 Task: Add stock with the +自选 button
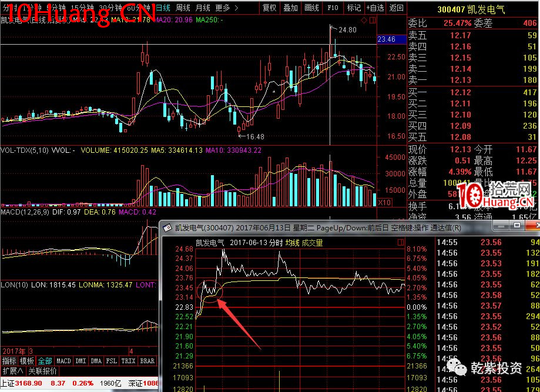(x=375, y=8)
